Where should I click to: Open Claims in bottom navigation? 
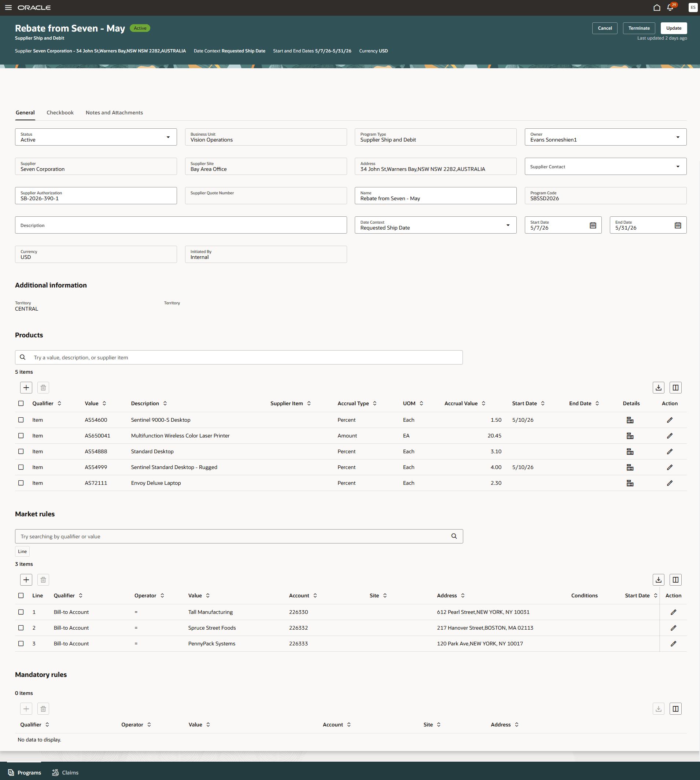(65, 772)
